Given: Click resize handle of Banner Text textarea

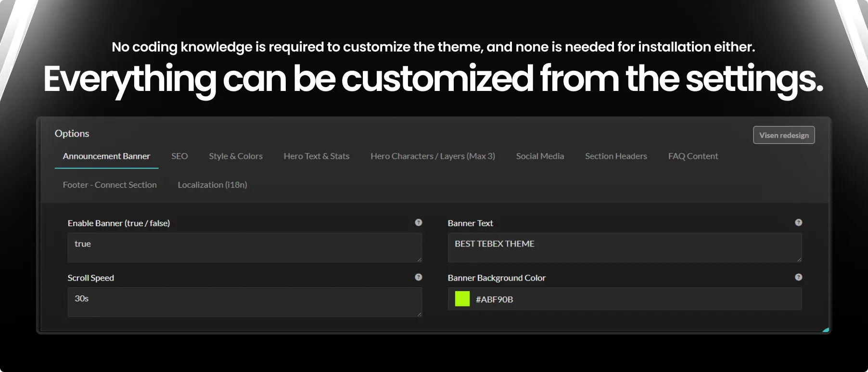Looking at the screenshot, I should (x=800, y=260).
